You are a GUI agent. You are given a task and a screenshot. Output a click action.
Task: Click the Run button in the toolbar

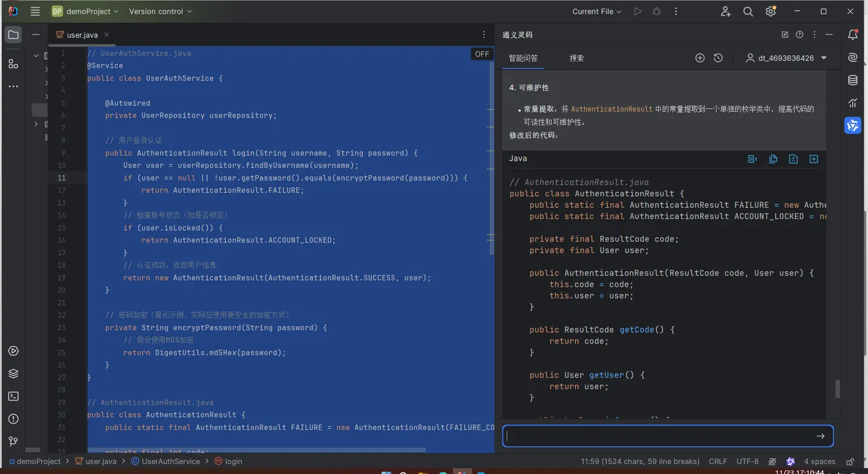coord(637,11)
